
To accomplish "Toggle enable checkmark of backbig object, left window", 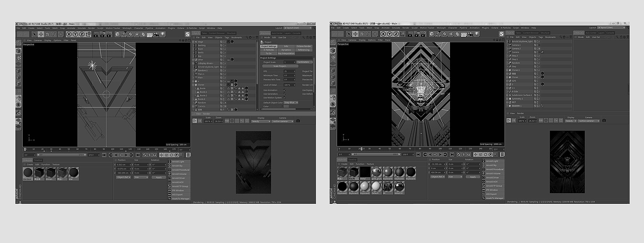I will [x=225, y=45].
